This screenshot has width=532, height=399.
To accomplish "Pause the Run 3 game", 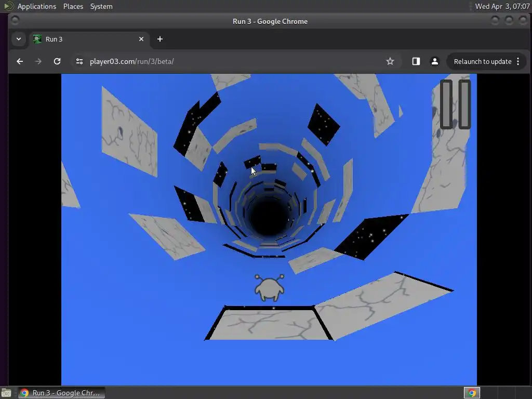I will click(x=455, y=104).
